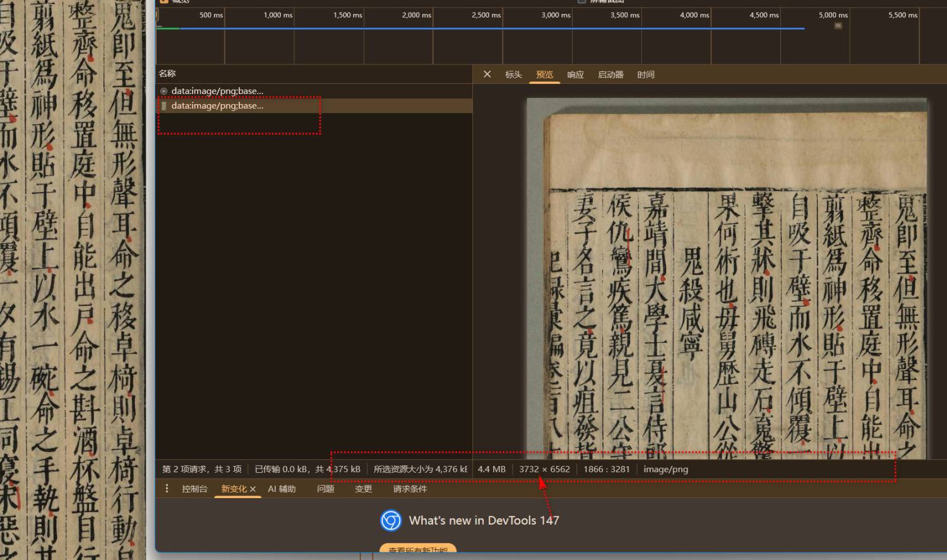Open the drawer three-dot menu
Image resolution: width=947 pixels, height=560 pixels.
pyautogui.click(x=167, y=489)
